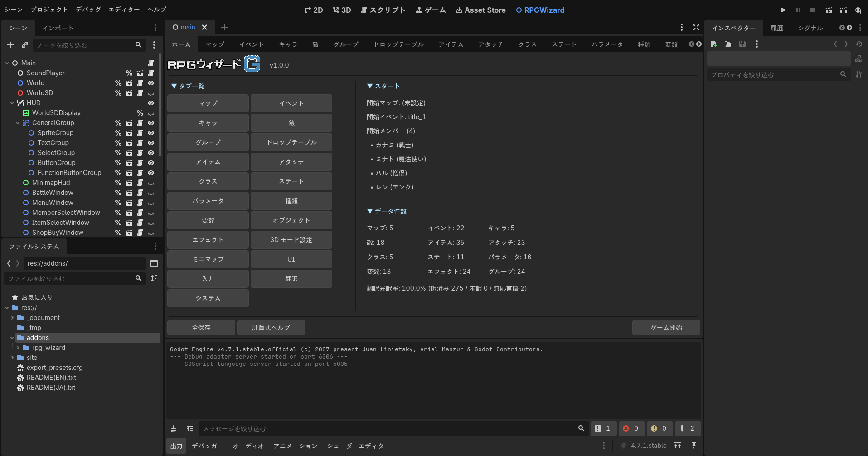This screenshot has width=868, height=456.
Task: Show the BattleWindow node
Action: (x=151, y=193)
